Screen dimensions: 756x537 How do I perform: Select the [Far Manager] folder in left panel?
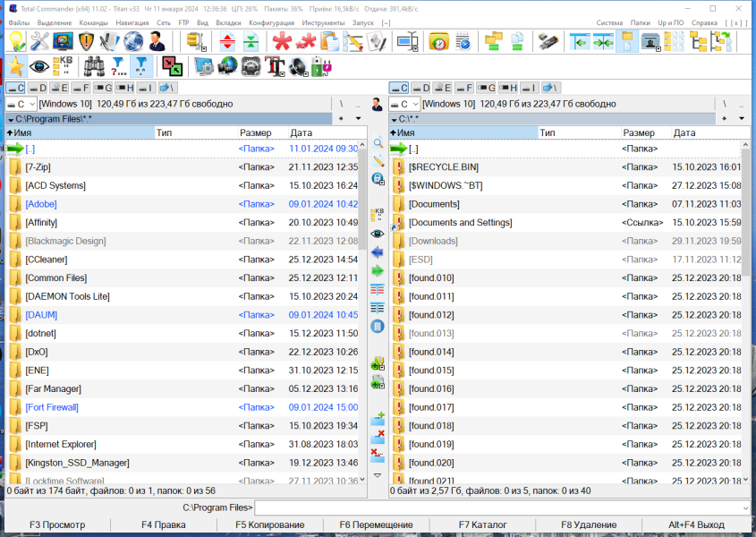pos(183,389)
